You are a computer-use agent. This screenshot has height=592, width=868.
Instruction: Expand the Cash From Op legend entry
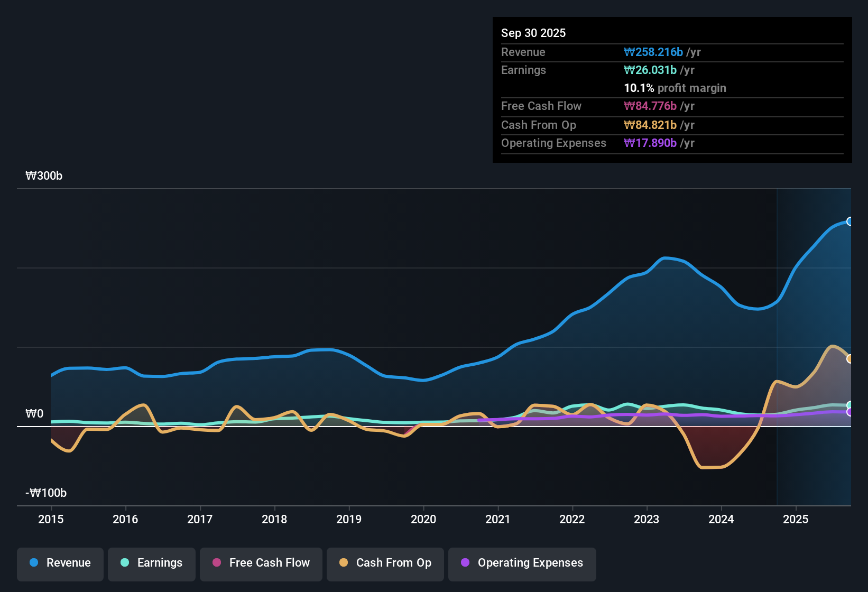(x=385, y=563)
